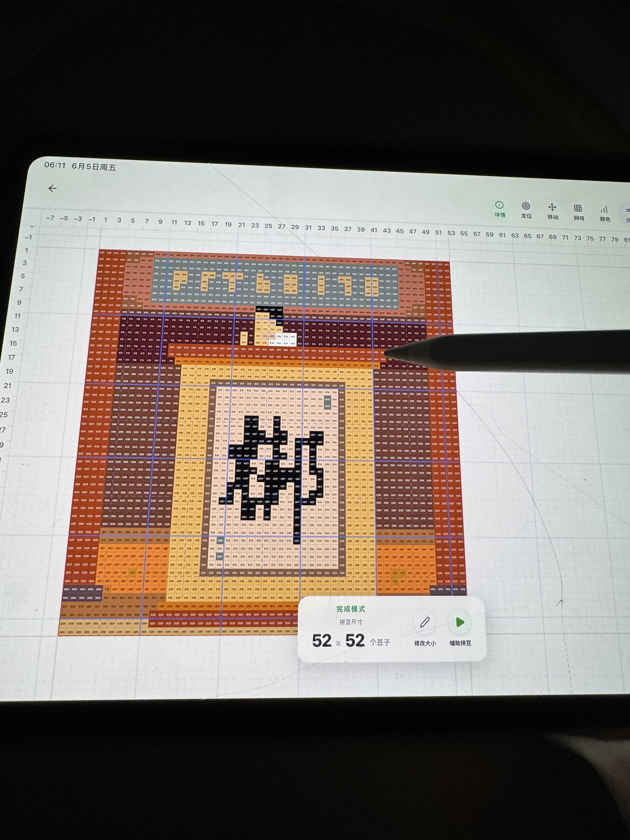The image size is (630, 840).
Task: Open the 详情 details info icon
Action: [x=499, y=209]
